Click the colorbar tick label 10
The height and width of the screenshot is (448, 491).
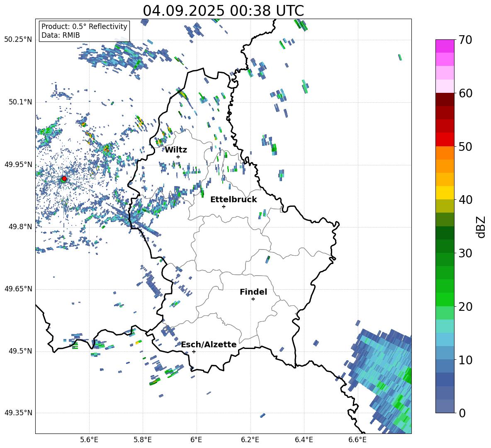[465, 360]
